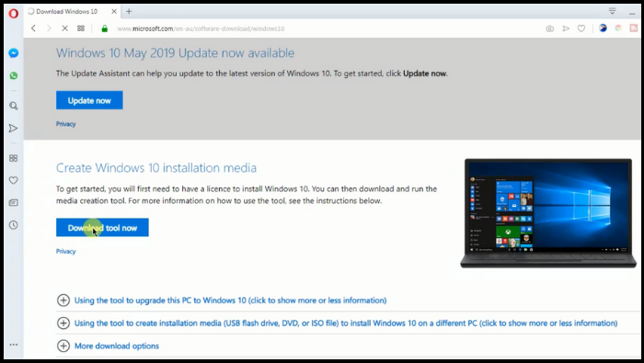Select the Download Windows 10 tab
The image size is (644, 363).
click(x=72, y=11)
